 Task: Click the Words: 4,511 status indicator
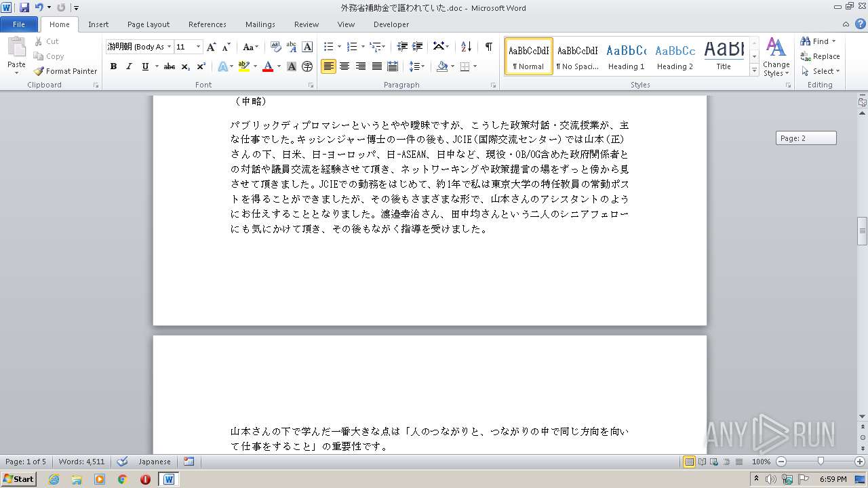pos(81,462)
